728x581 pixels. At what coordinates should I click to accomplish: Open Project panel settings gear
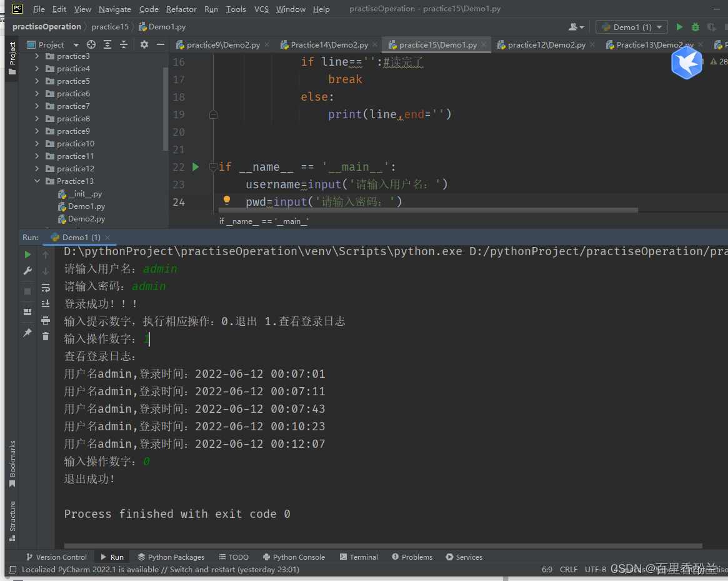point(144,44)
